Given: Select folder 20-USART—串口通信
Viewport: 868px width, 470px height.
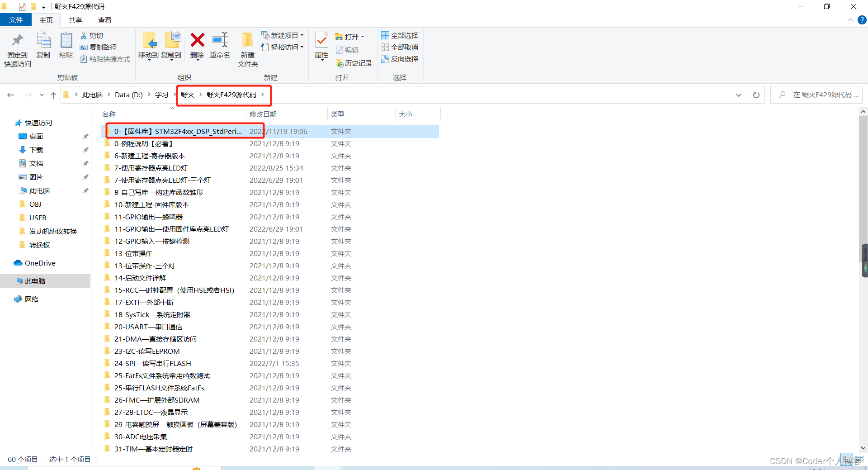Looking at the screenshot, I should 269,327.
